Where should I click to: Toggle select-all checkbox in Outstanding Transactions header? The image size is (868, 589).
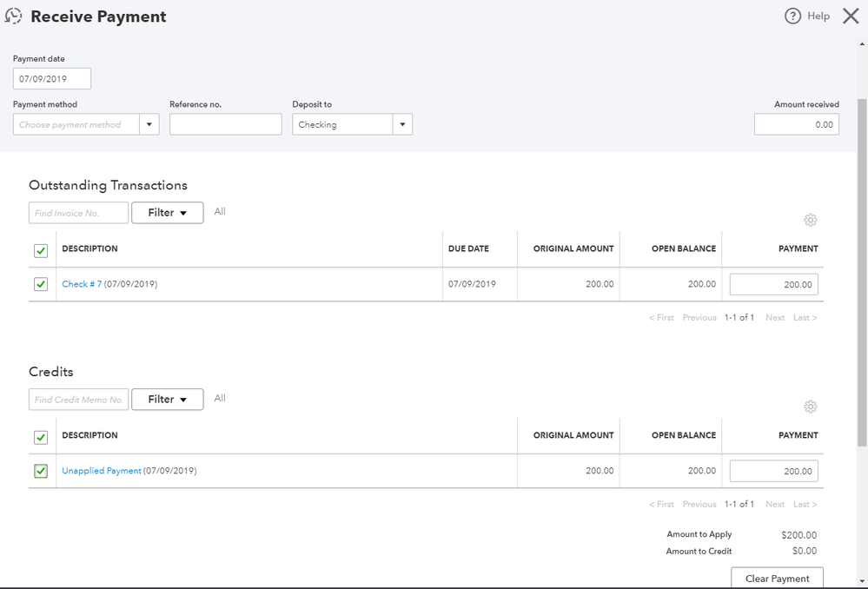pyautogui.click(x=41, y=250)
